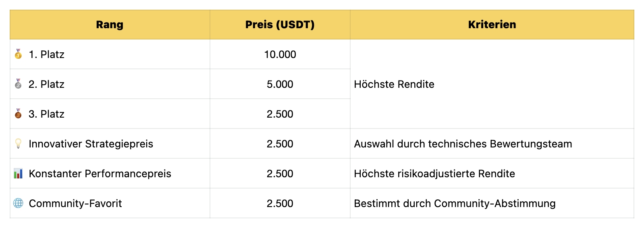Image resolution: width=644 pixels, height=228 pixels.
Task: Click the light bulb icon
Action: click(x=18, y=144)
